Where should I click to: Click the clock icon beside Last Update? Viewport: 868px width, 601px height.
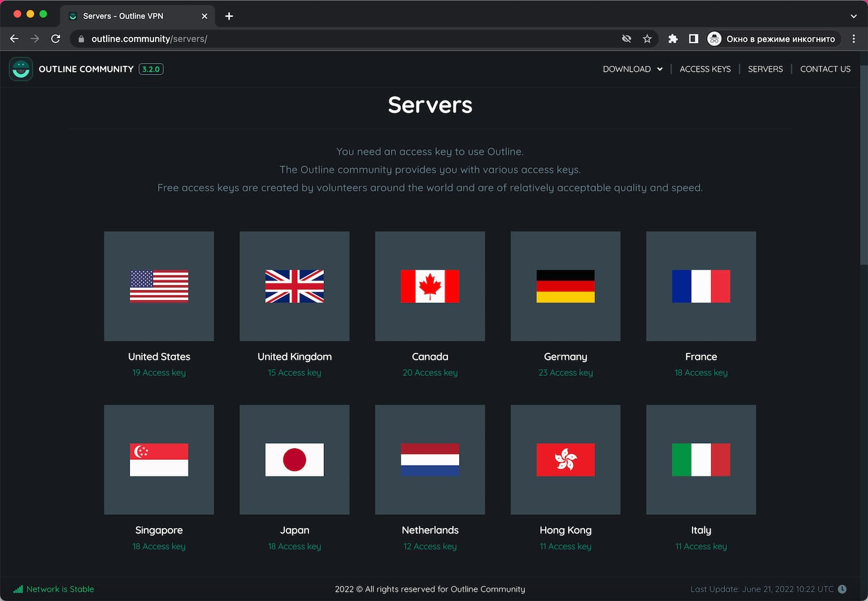(x=843, y=589)
